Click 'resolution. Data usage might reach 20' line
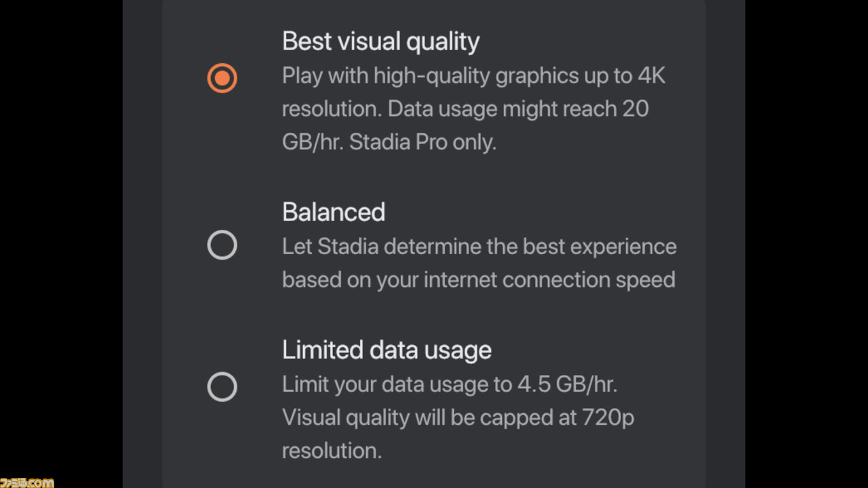Image resolution: width=868 pixels, height=488 pixels. (465, 109)
